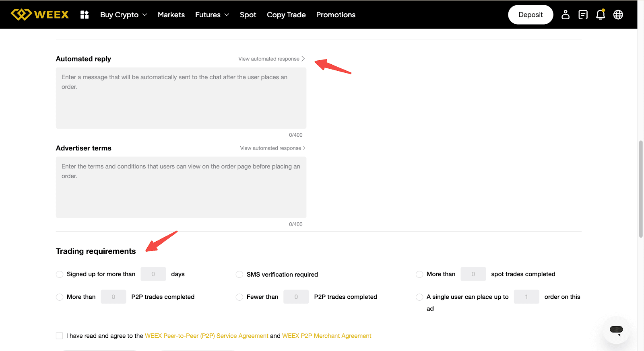Click the WEEX logo

39,14
